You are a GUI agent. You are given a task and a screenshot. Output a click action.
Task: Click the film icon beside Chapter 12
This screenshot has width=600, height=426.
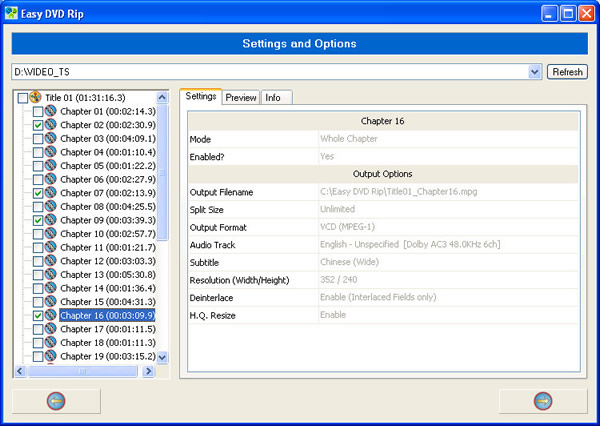(x=51, y=261)
